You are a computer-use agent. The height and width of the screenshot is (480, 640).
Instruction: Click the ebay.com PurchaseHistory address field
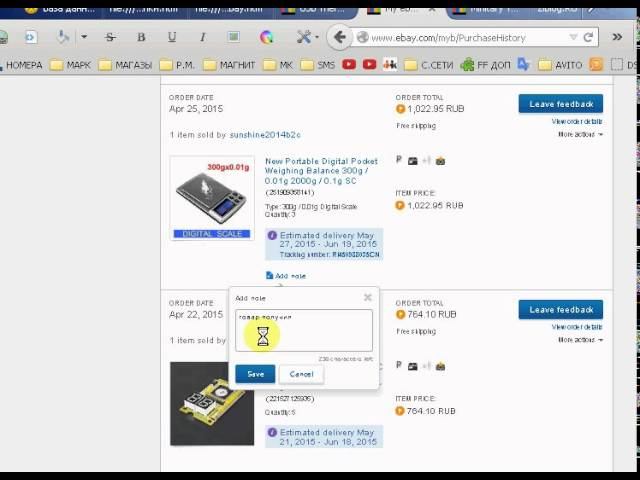(x=467, y=38)
